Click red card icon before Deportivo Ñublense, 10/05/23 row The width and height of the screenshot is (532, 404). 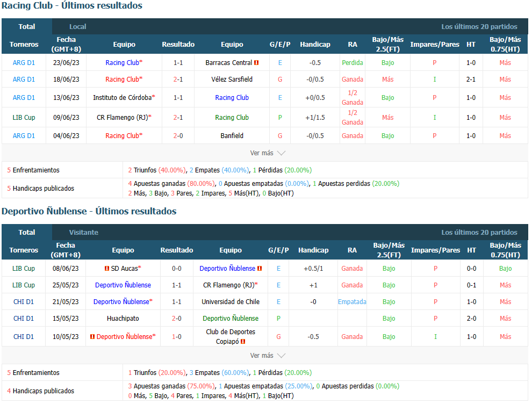point(92,337)
